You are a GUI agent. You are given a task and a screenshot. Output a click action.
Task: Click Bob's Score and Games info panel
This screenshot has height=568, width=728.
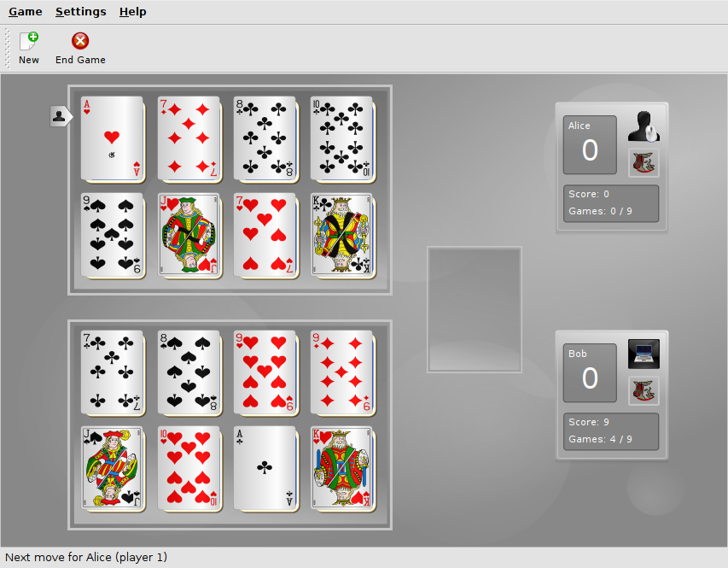(611, 431)
